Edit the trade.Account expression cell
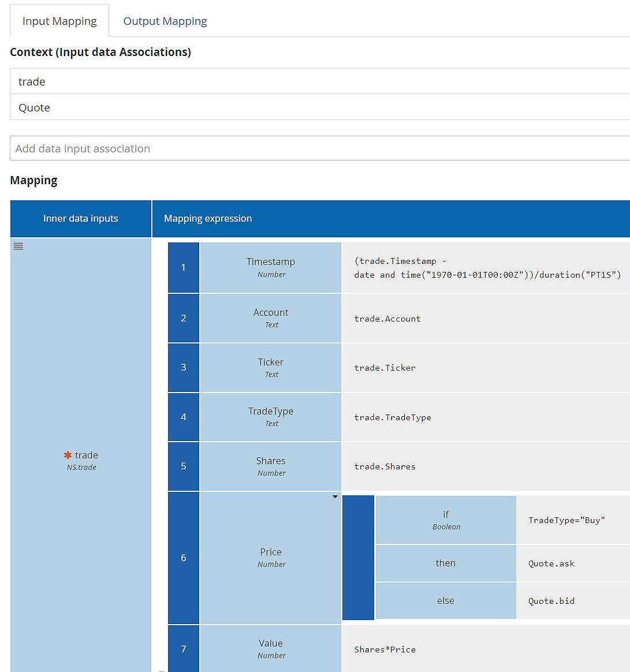Image resolution: width=630 pixels, height=672 pixels. pos(485,319)
